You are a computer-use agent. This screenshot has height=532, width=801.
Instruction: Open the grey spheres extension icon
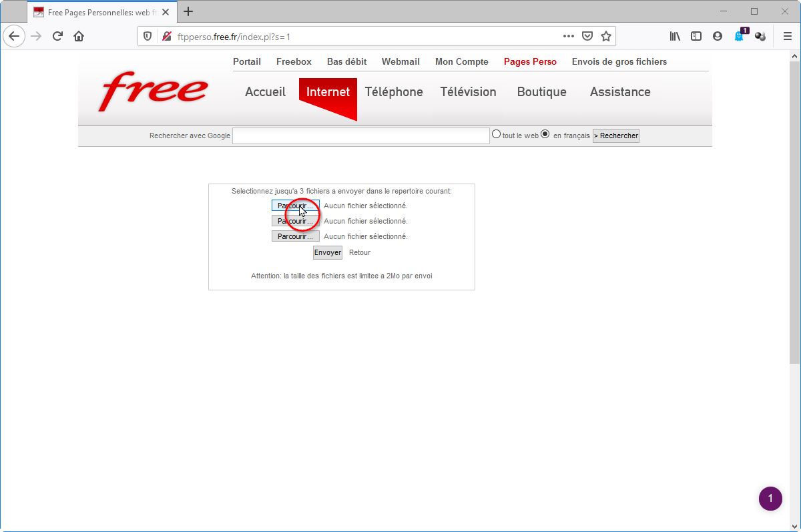click(x=760, y=37)
